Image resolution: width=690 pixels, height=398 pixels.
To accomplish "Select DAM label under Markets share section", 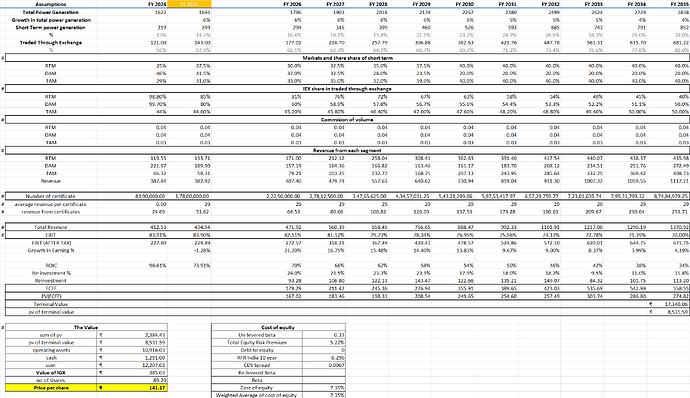I will point(51,73).
